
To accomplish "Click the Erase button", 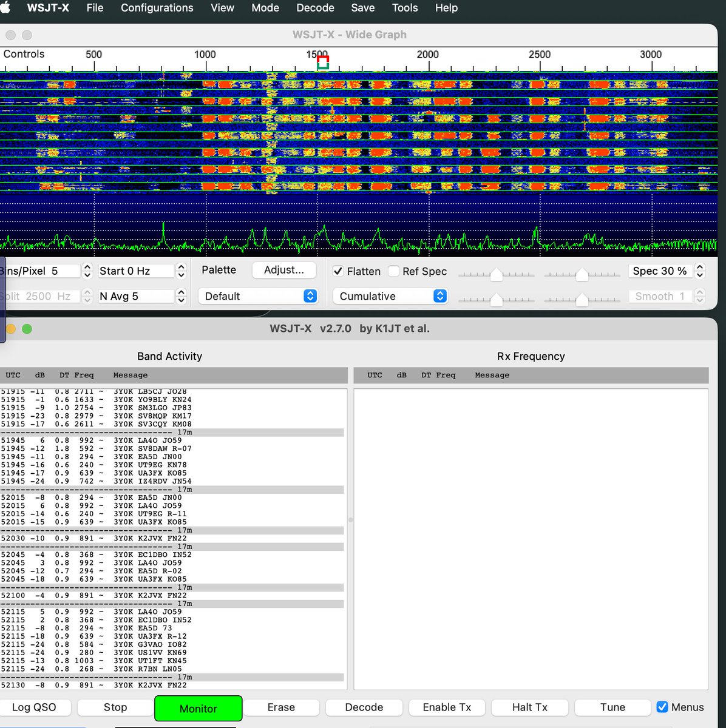I will click(x=281, y=707).
